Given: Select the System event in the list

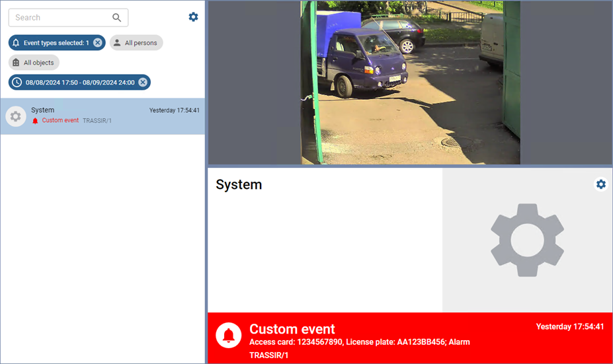Looking at the screenshot, I should (x=102, y=116).
